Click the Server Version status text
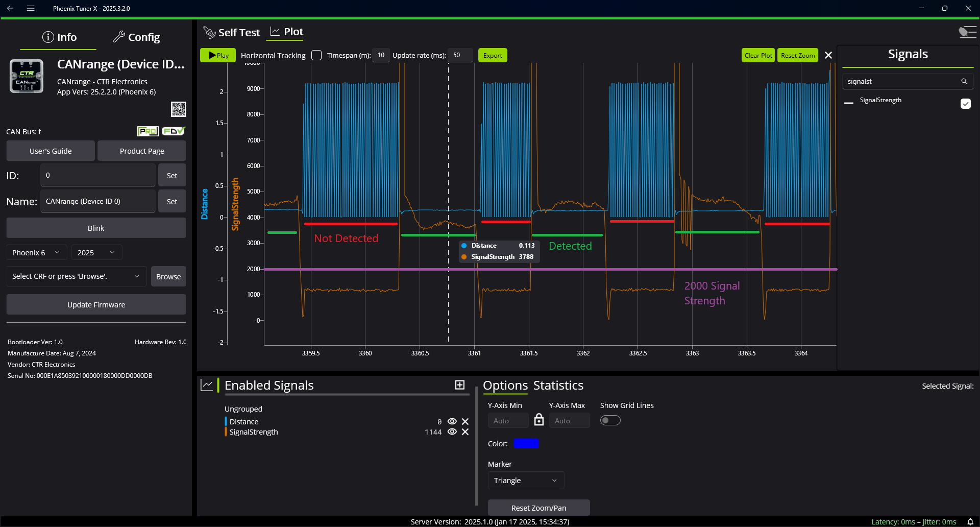This screenshot has height=527, width=980. pos(490,522)
